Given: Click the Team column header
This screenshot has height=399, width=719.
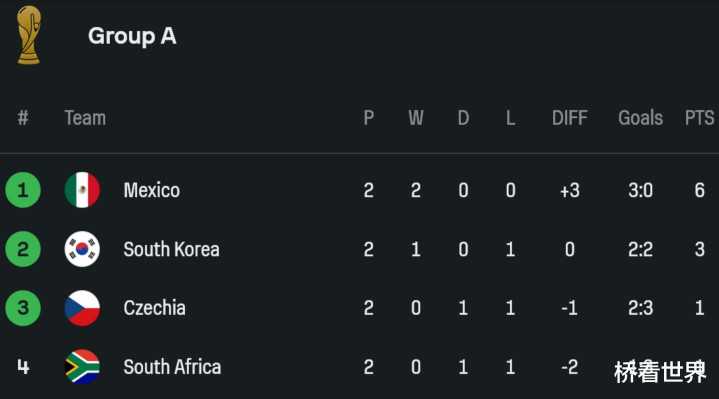Looking at the screenshot, I should 85,118.
